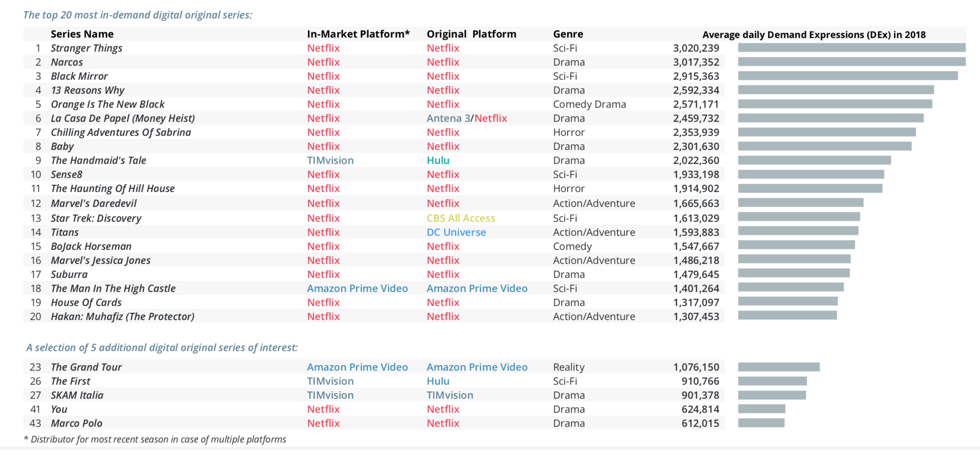Select La Casa De Papel title

123,118
